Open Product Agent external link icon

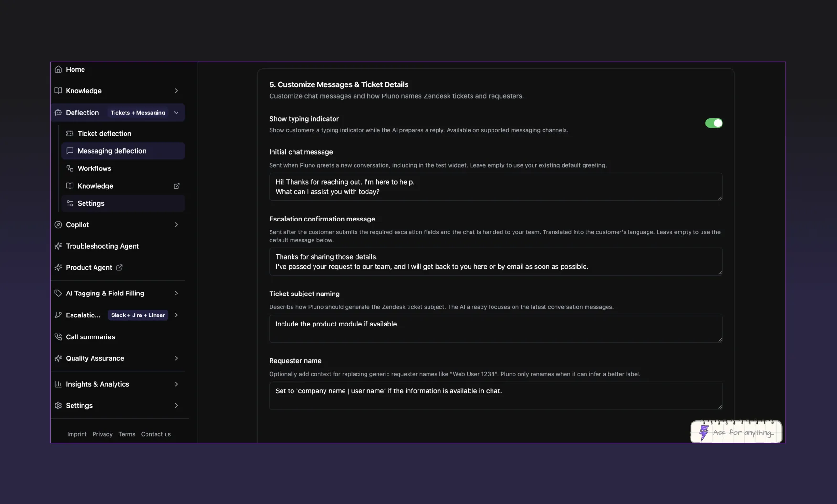[x=119, y=268]
